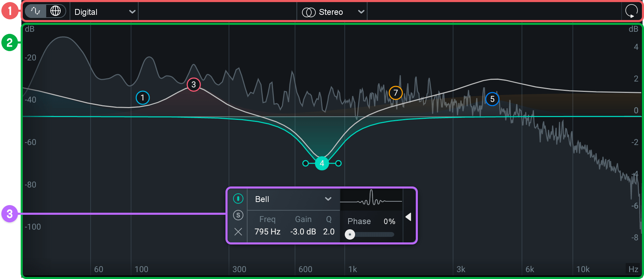Image resolution: width=644 pixels, height=279 pixels.
Task: Remove band with X icon
Action: tap(238, 231)
